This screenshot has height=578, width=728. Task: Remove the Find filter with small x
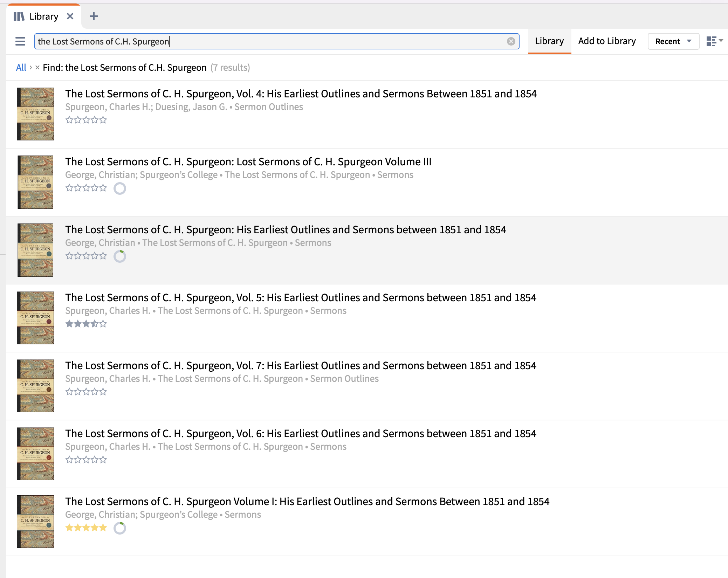(37, 68)
